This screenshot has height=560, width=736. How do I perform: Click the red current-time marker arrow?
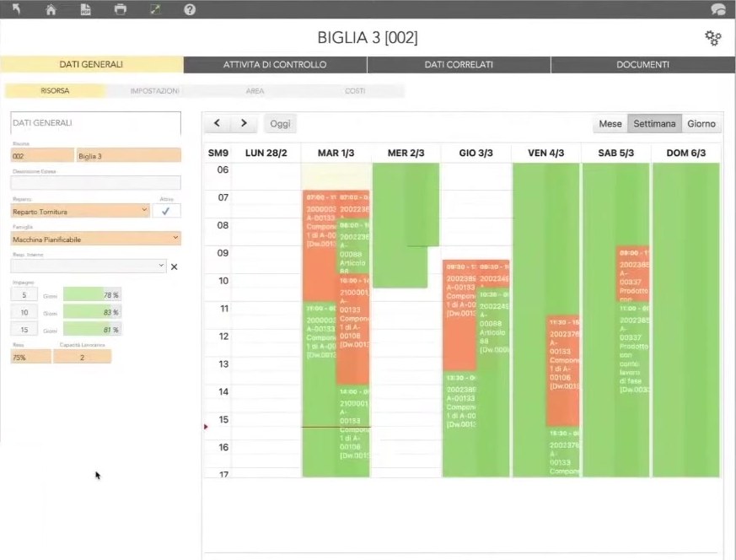click(x=206, y=427)
